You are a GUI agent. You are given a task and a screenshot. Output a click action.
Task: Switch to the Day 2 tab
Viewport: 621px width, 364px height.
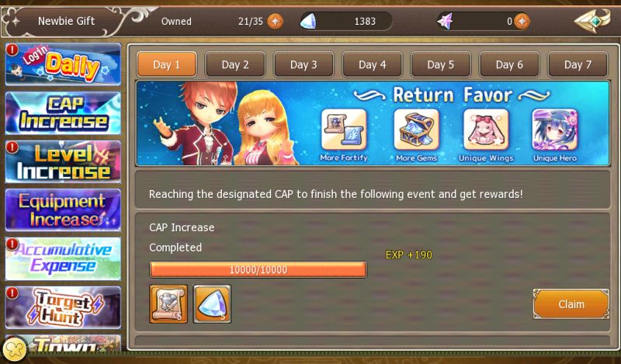click(x=235, y=64)
